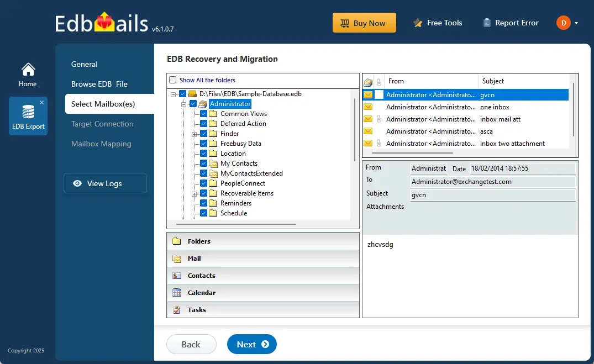Click the folder tree horizontal scrollbar
Viewport: 594px width, 364px height.
236,224
